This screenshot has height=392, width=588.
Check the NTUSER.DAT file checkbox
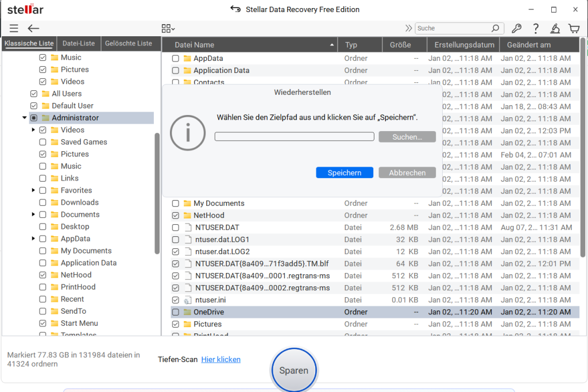tap(176, 228)
